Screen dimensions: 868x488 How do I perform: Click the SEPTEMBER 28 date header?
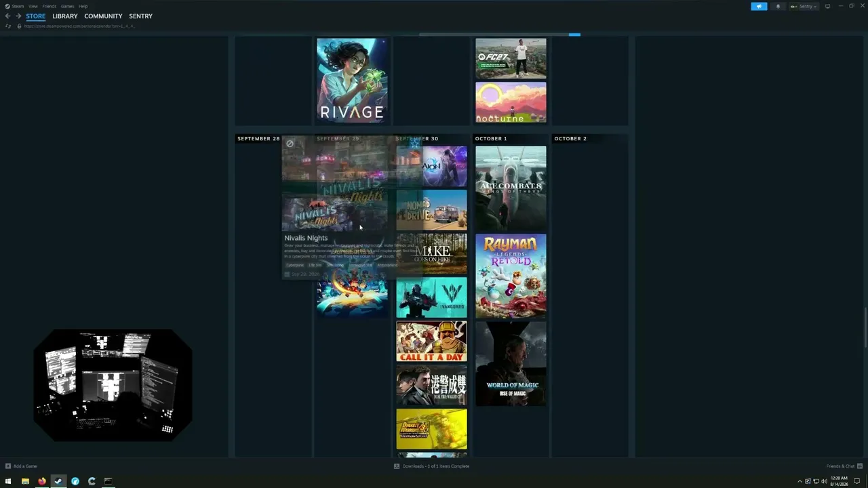tap(258, 138)
